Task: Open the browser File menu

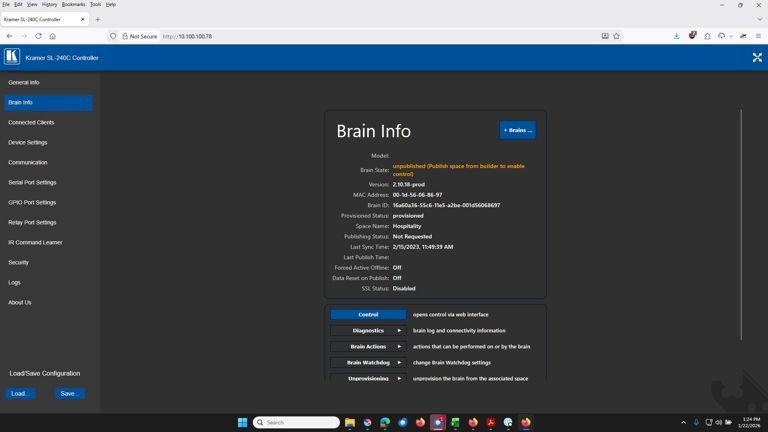Action: tap(6, 4)
